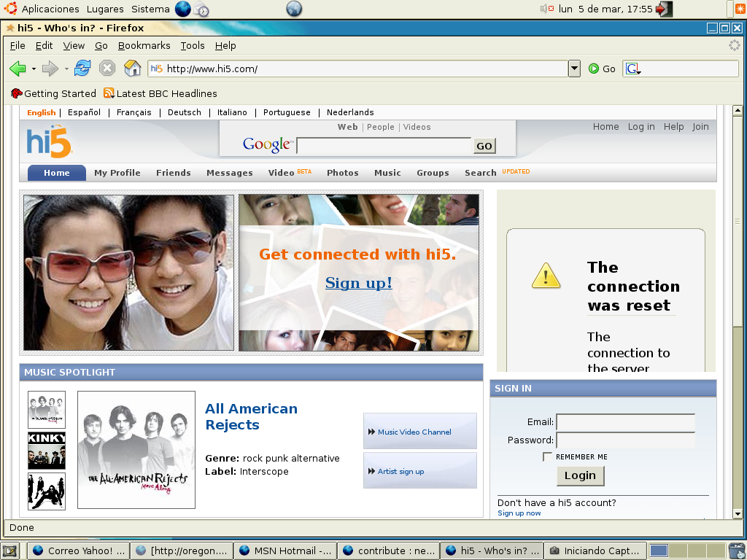Open the Sistema menu
Image resolution: width=747 pixels, height=560 pixels.
coord(150,9)
